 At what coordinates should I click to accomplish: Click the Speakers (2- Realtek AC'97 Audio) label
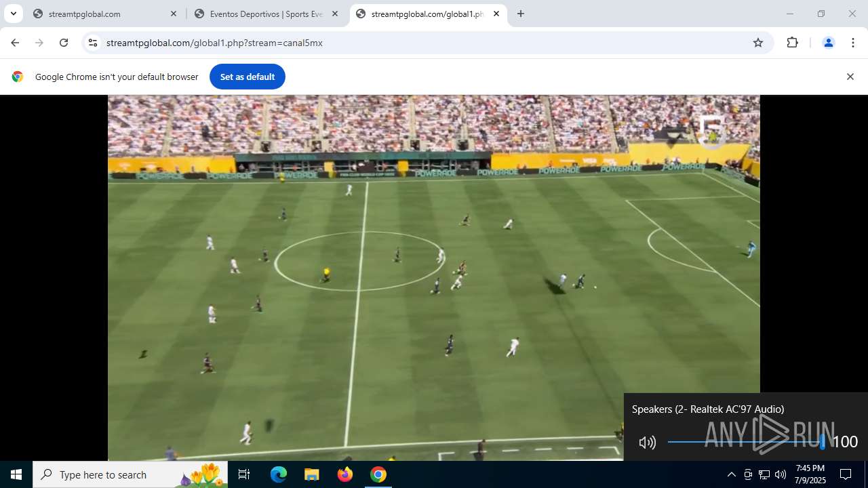708,409
